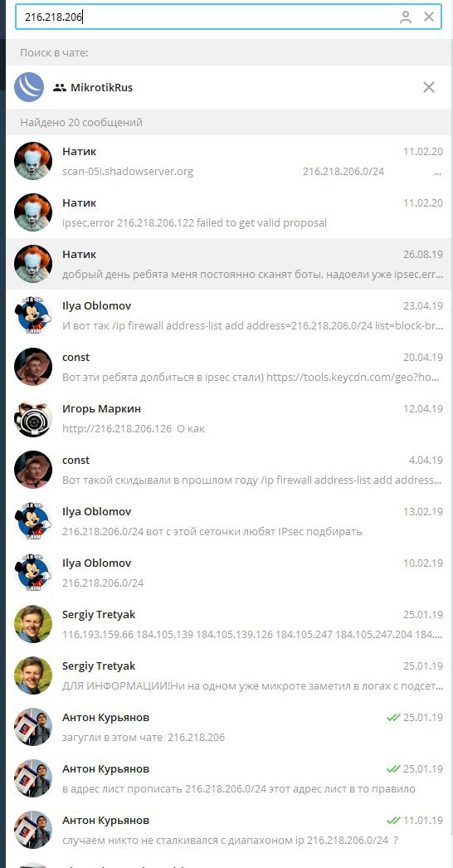The width and height of the screenshot is (453, 868).
Task: Clear the search field with the X icon
Action: tap(429, 17)
